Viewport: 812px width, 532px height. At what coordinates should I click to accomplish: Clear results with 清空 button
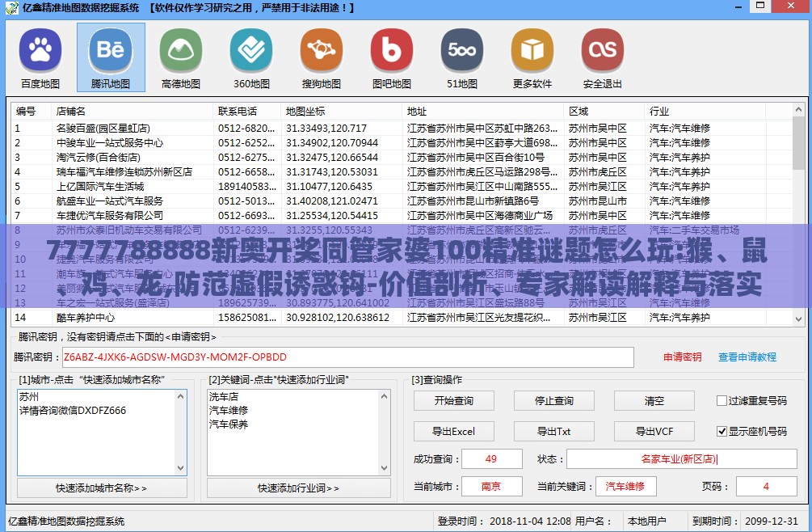[x=654, y=400]
